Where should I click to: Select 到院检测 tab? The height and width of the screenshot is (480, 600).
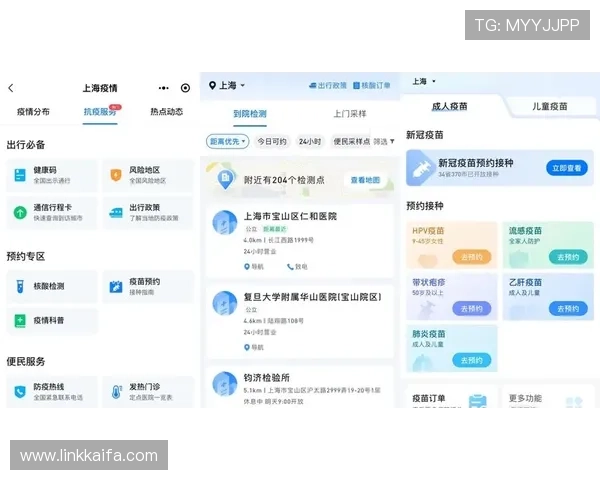pyautogui.click(x=250, y=114)
